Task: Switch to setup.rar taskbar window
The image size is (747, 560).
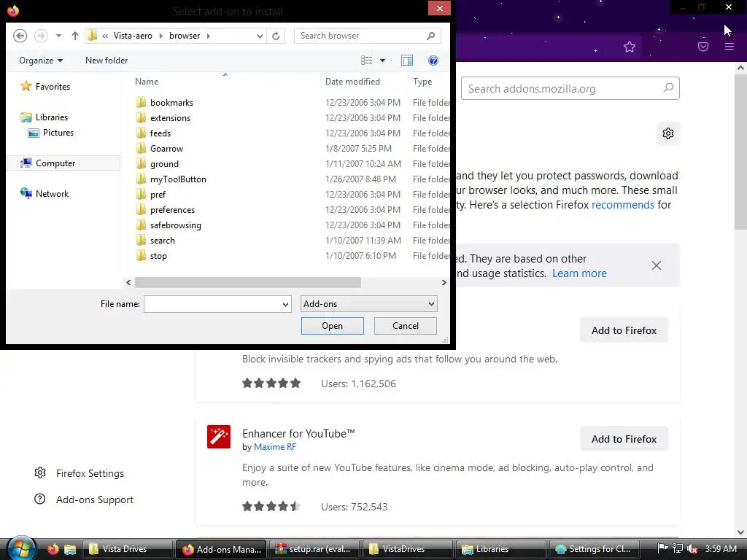Action: [314, 549]
